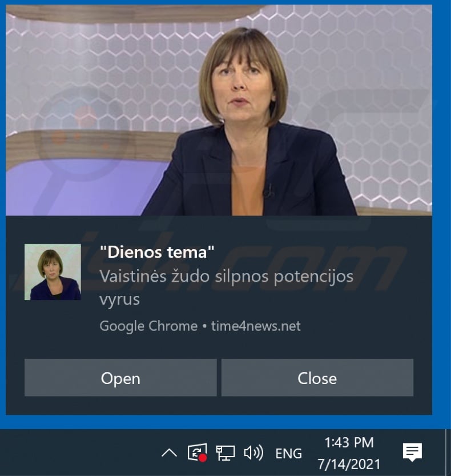Open the Action Center notifications icon
The image size is (451, 476).
tap(412, 452)
